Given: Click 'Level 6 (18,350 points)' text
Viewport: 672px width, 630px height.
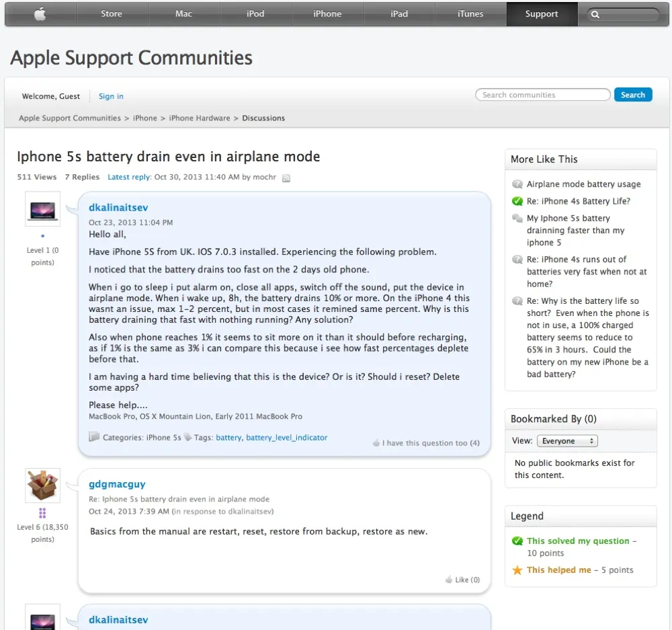Looking at the screenshot, I should pos(42,533).
